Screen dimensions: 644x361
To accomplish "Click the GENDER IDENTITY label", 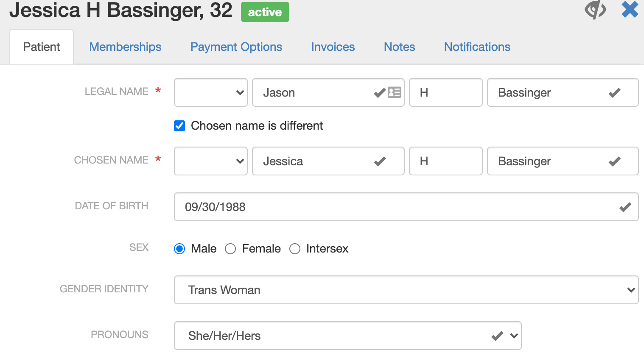I will click(x=104, y=289).
